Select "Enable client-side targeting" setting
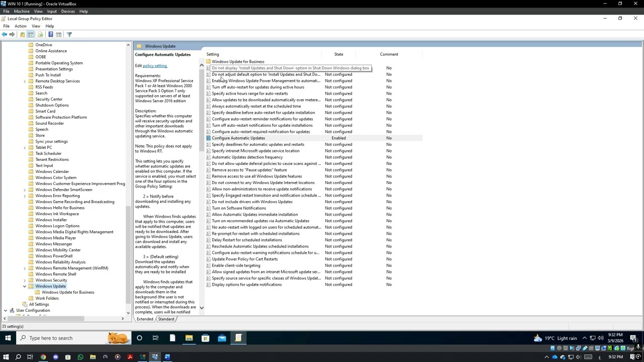644x362 pixels. click(x=236, y=265)
